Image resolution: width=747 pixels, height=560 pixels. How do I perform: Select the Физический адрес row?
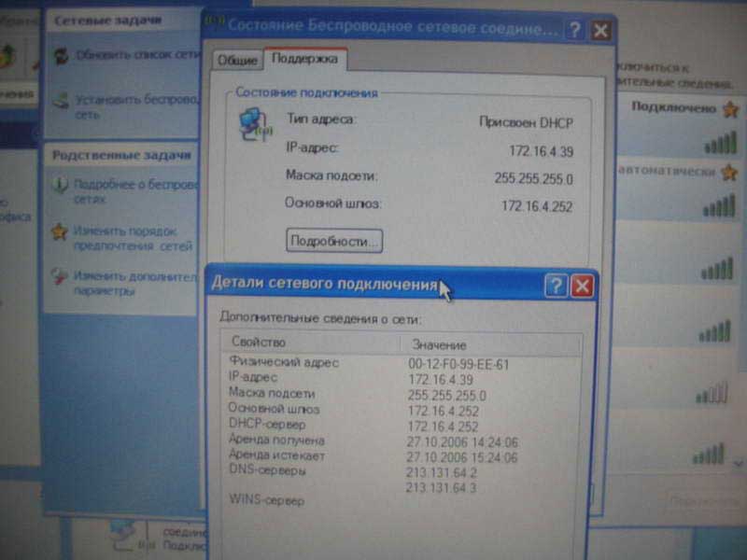coord(402,363)
